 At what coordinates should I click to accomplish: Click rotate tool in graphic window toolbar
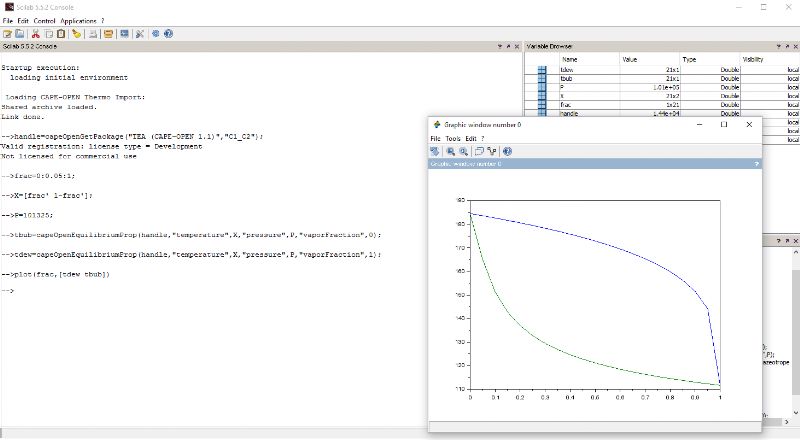435,151
